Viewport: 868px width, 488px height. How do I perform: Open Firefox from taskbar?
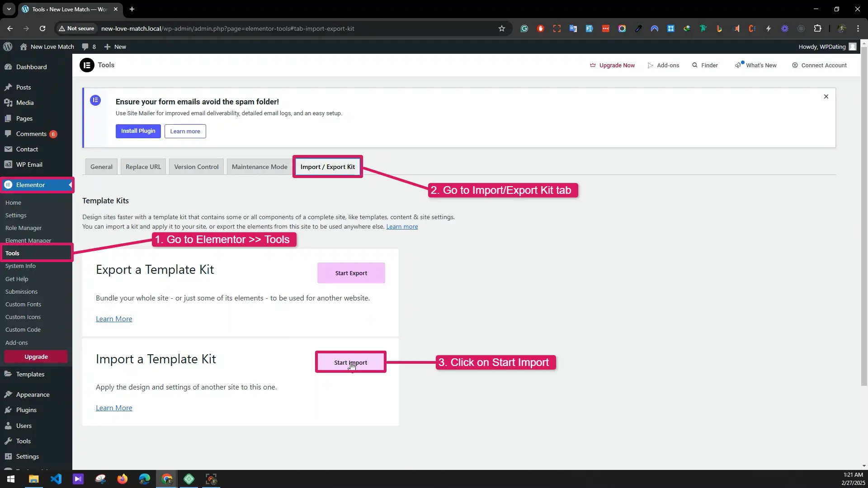tap(123, 479)
